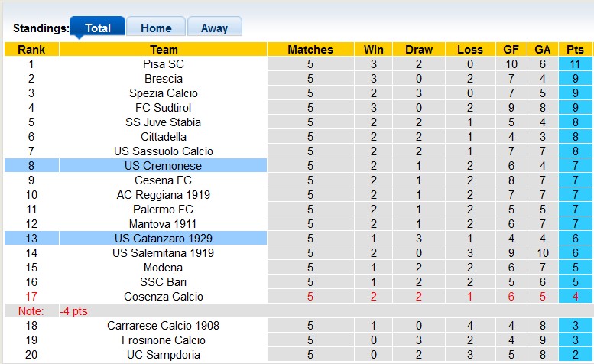594x364 pixels.
Task: Open Palermo FC team link
Action: pos(163,210)
